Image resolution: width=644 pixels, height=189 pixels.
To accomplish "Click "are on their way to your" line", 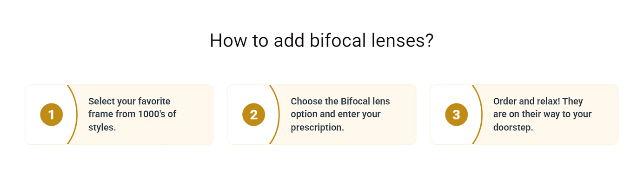I will click(542, 114).
